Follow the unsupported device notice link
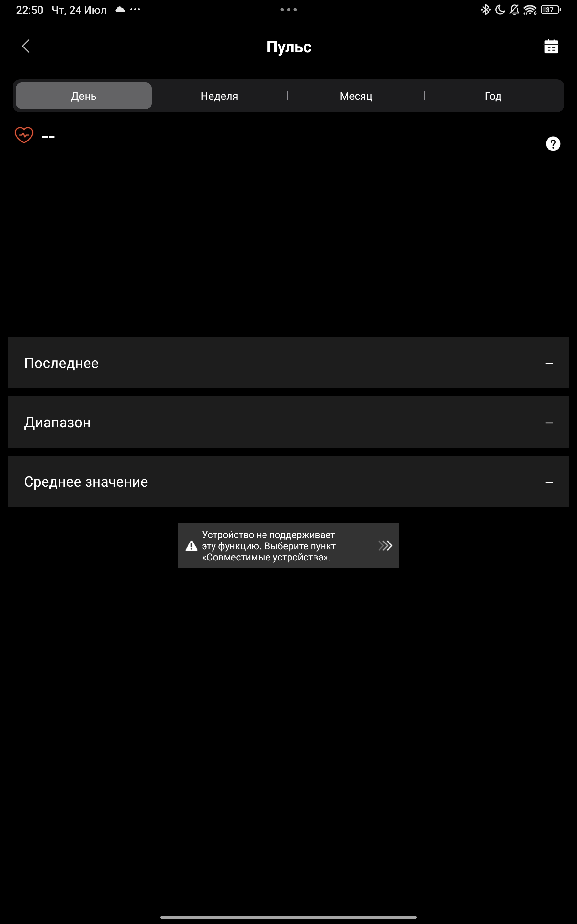The image size is (577, 924). 288,546
